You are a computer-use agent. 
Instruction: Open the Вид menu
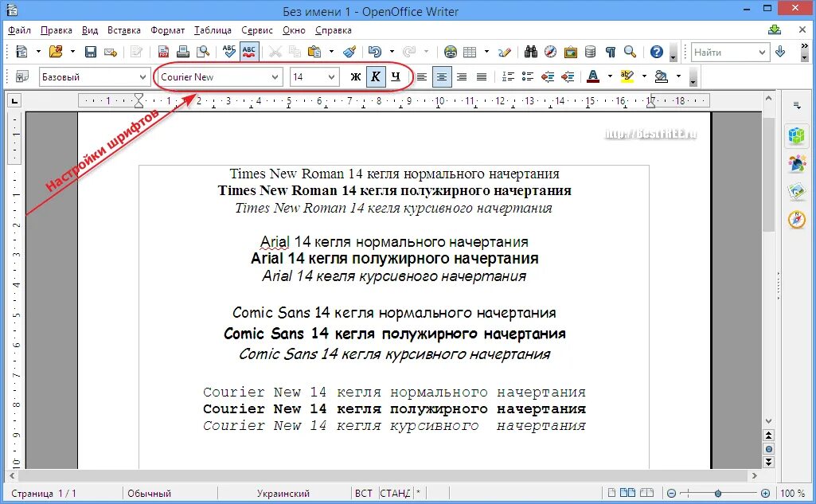point(90,30)
